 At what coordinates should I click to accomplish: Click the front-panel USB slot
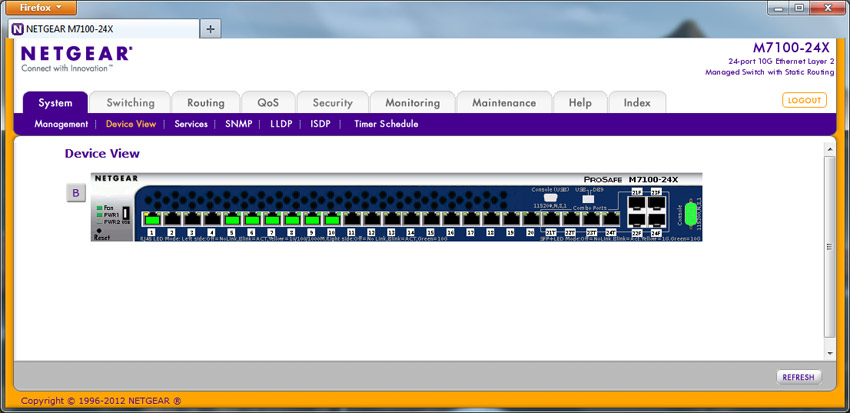pos(126,213)
